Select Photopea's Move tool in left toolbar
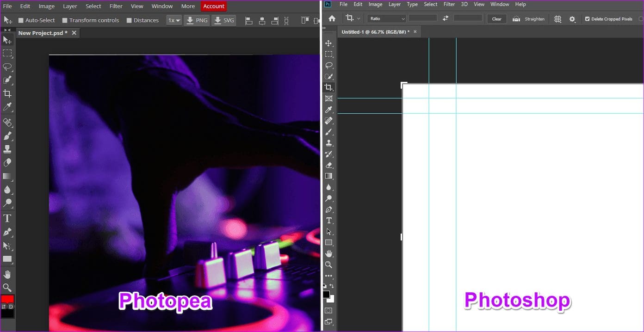The image size is (644, 332). pyautogui.click(x=7, y=40)
